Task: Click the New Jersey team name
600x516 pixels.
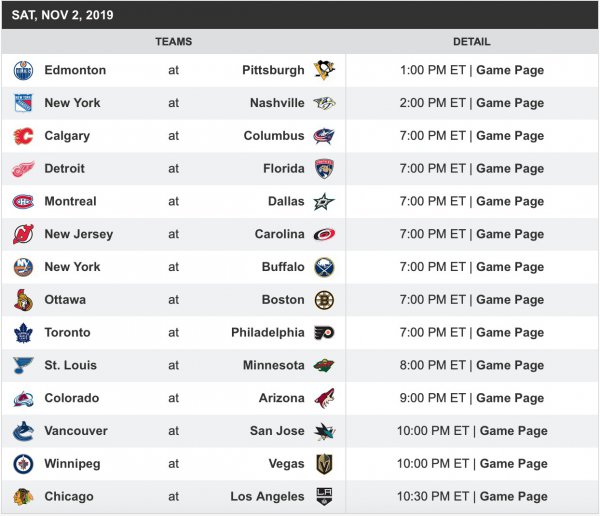Action: click(79, 235)
